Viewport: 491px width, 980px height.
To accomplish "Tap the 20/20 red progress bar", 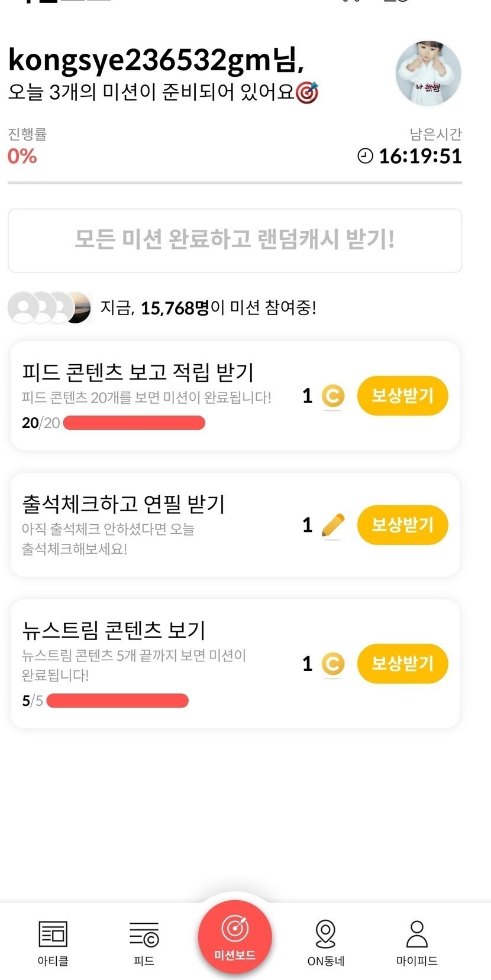I will 134,423.
